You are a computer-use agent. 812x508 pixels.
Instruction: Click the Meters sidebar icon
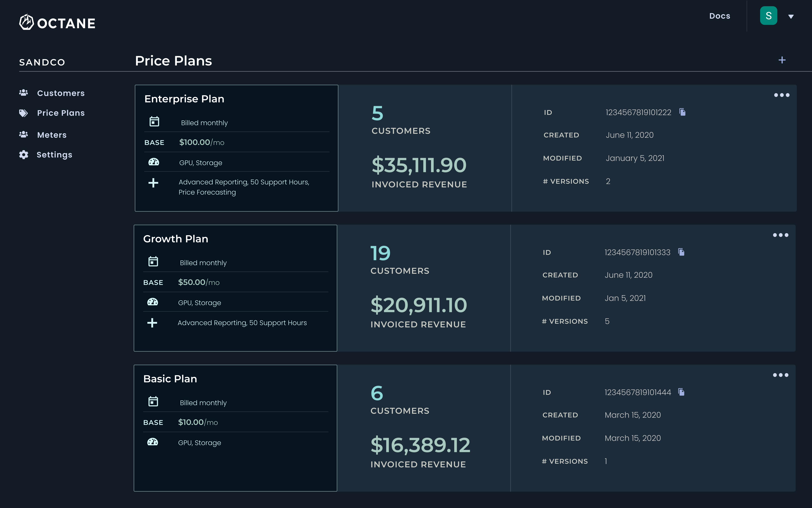click(x=23, y=135)
